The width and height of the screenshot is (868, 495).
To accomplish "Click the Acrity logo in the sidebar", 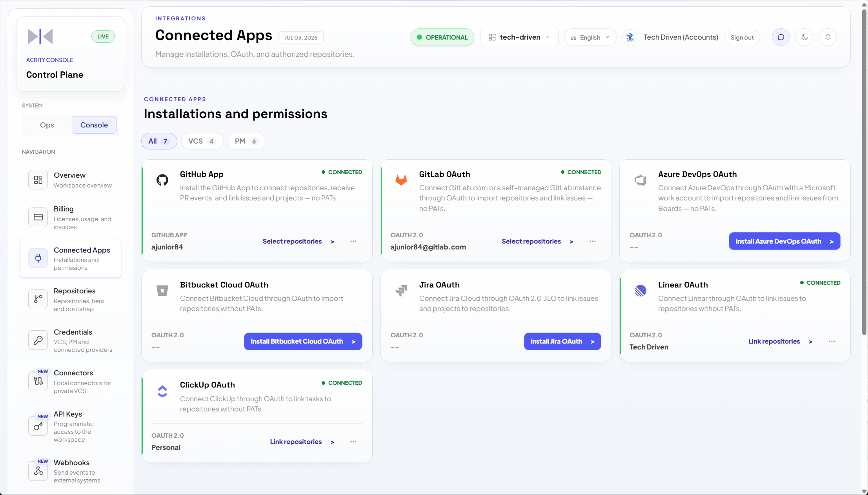I will tap(40, 36).
